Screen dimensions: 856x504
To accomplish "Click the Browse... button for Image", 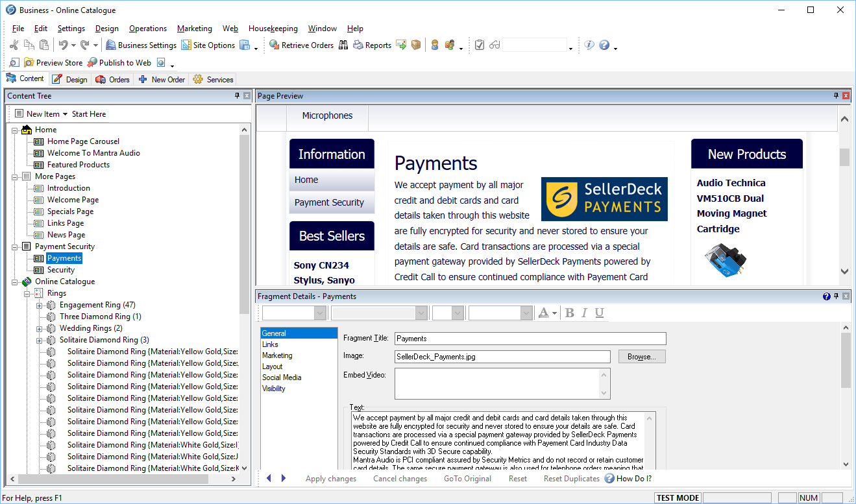I will [x=641, y=357].
